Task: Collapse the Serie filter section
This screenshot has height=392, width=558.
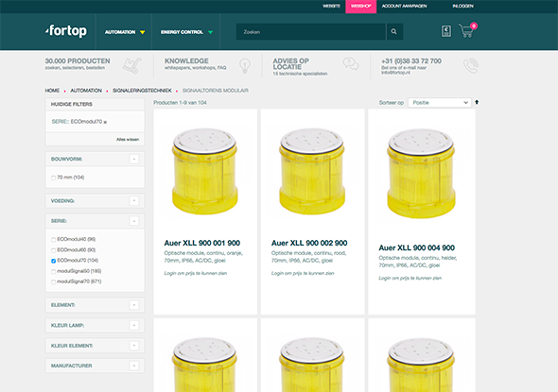Action: pyautogui.click(x=133, y=221)
